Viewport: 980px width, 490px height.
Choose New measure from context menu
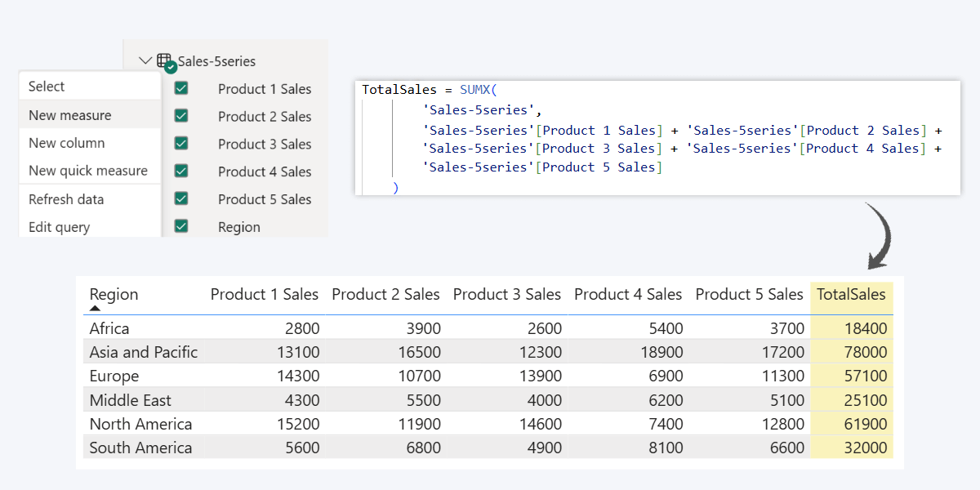tap(70, 115)
